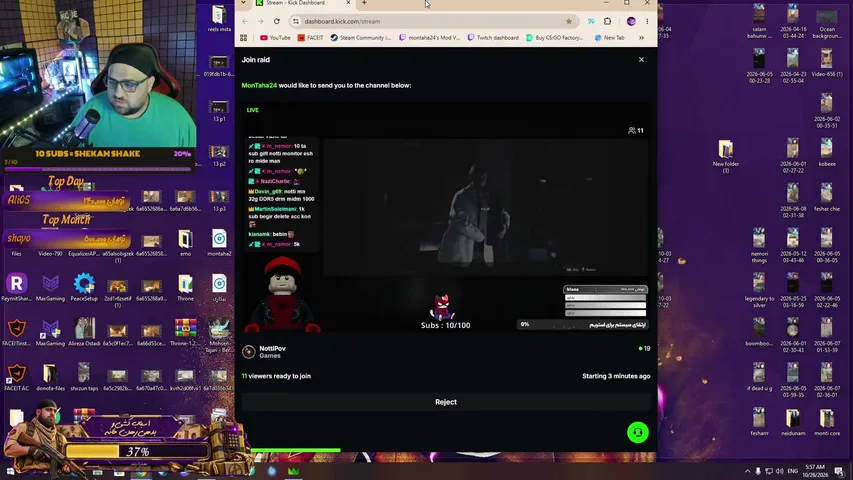Open the browser Extensions puzzle icon
Viewport: 853px width, 480px height.
click(x=608, y=21)
